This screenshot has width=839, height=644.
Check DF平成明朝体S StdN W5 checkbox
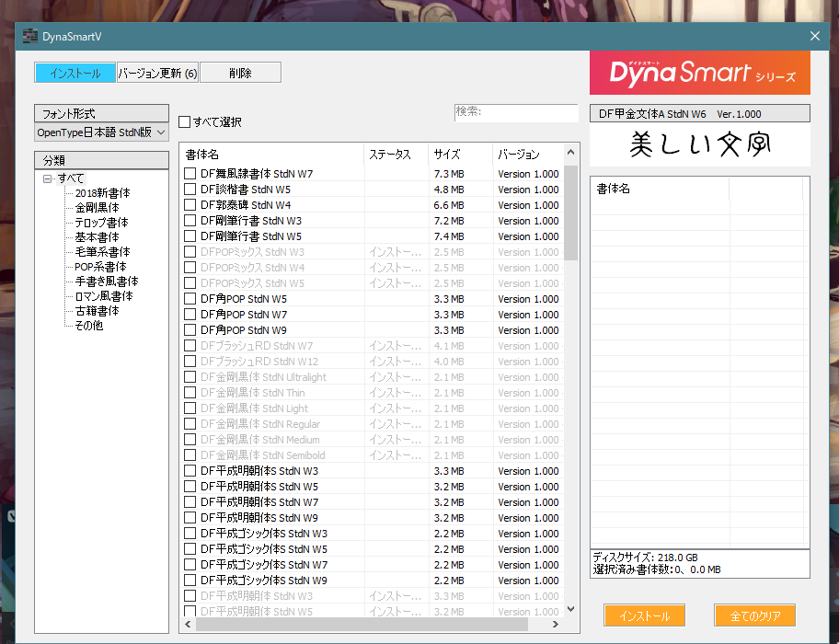(190, 487)
